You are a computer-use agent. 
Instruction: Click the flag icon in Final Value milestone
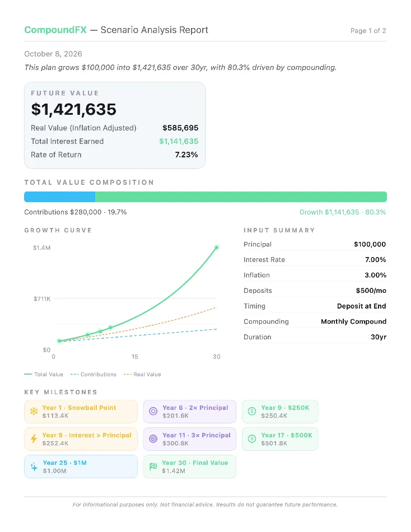click(x=153, y=466)
